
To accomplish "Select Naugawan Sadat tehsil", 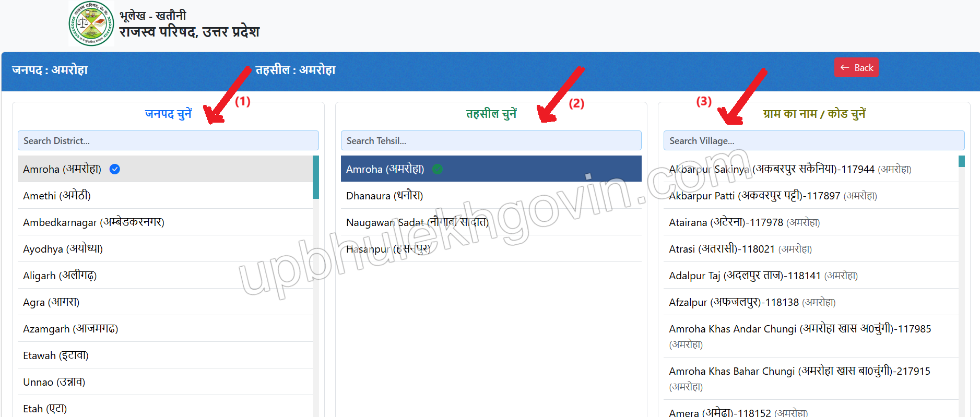I will [491, 222].
